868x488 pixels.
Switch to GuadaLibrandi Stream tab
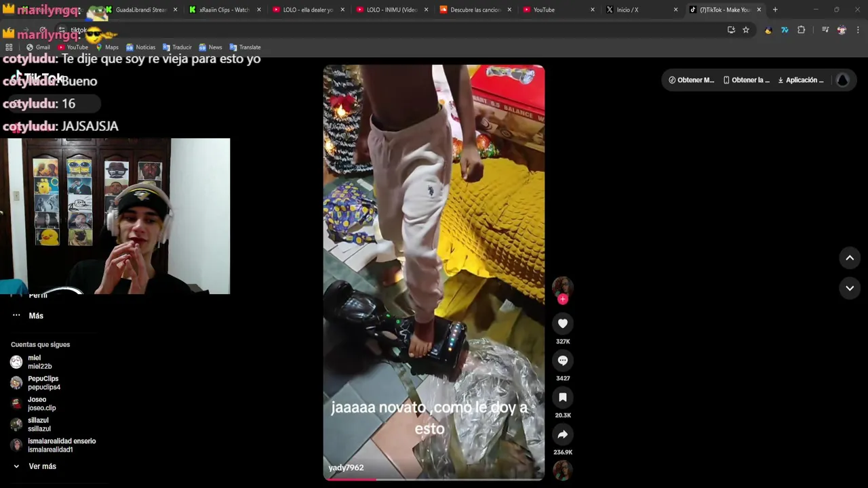[x=141, y=9]
